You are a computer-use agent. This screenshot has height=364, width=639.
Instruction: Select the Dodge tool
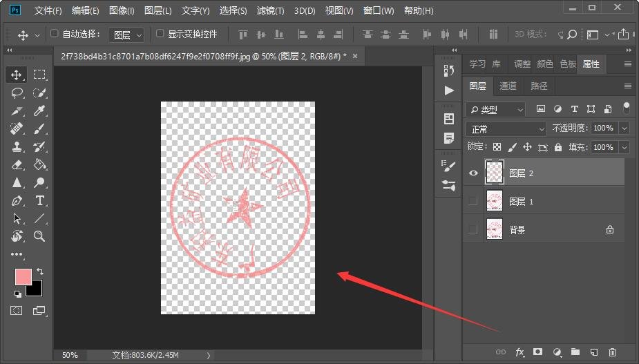pos(39,182)
